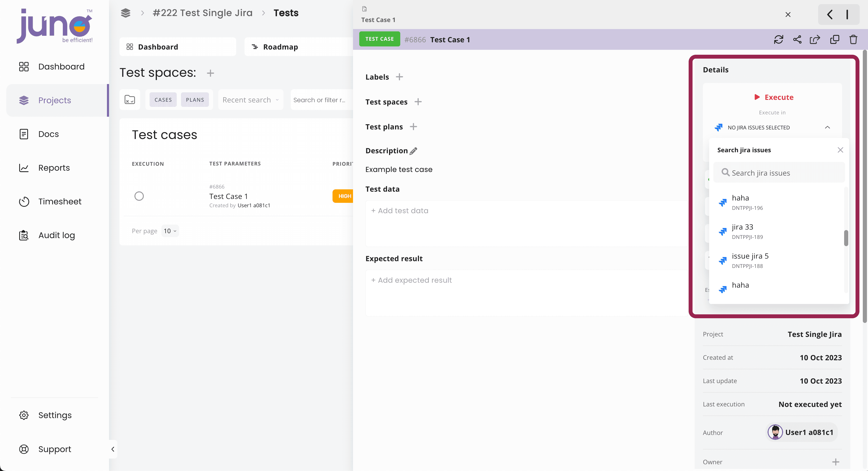Click the red Execute button
Image resolution: width=868 pixels, height=471 pixels.
pos(774,97)
